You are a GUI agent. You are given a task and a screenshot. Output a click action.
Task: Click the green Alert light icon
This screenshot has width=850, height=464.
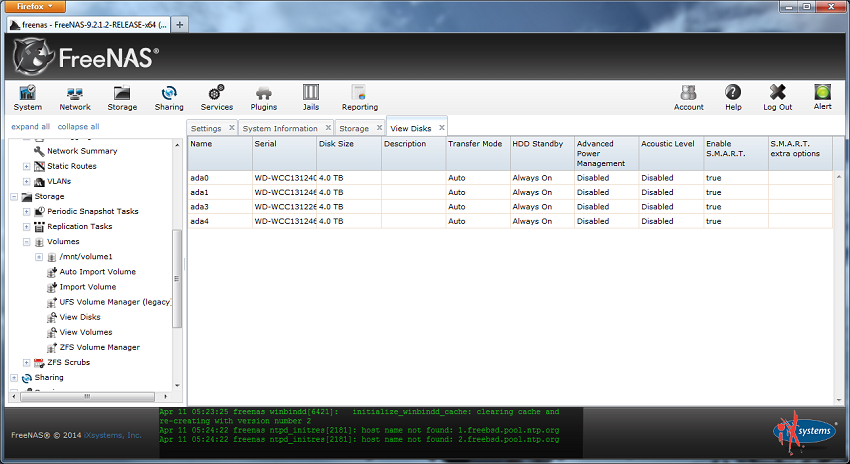(822, 92)
